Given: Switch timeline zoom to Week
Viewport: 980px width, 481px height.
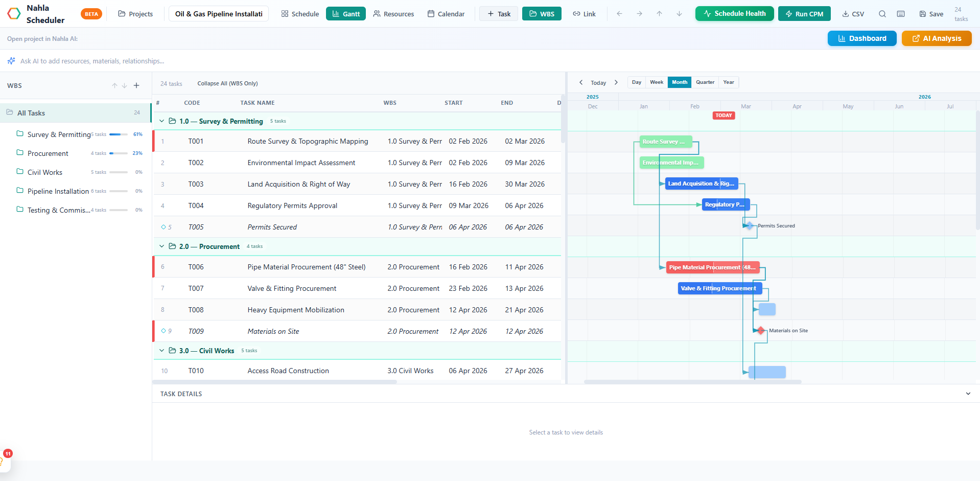Looking at the screenshot, I should click(x=656, y=82).
